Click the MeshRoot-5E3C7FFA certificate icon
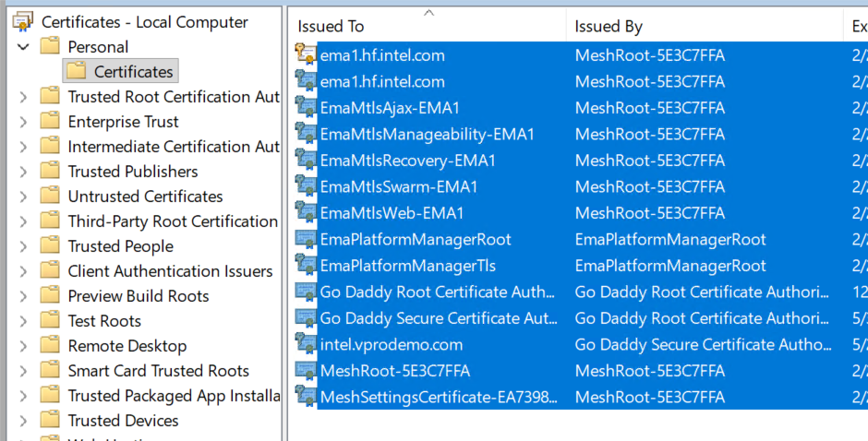Image resolution: width=868 pixels, height=441 pixels. (306, 371)
